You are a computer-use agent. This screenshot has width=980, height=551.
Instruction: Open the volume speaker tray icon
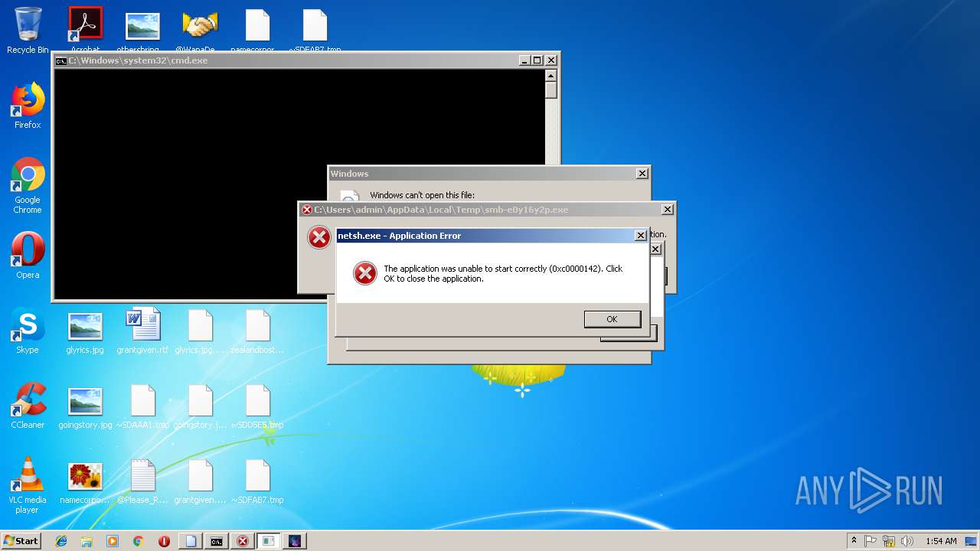pyautogui.click(x=907, y=541)
